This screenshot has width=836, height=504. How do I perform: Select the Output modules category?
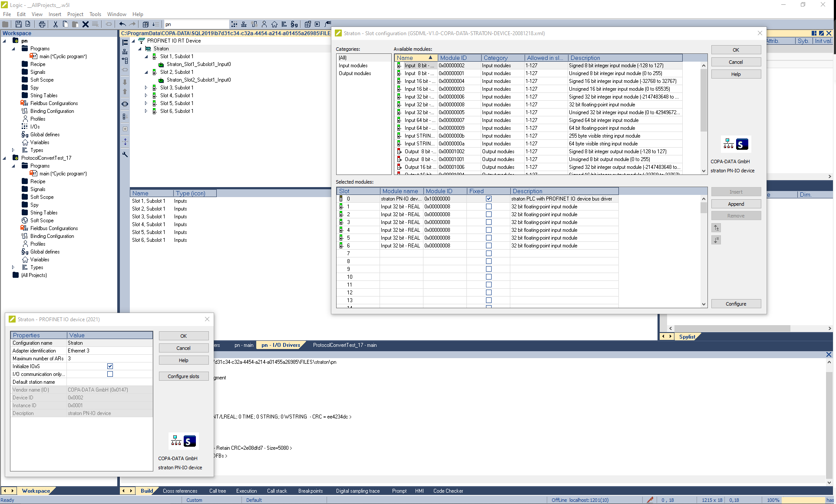coord(355,73)
